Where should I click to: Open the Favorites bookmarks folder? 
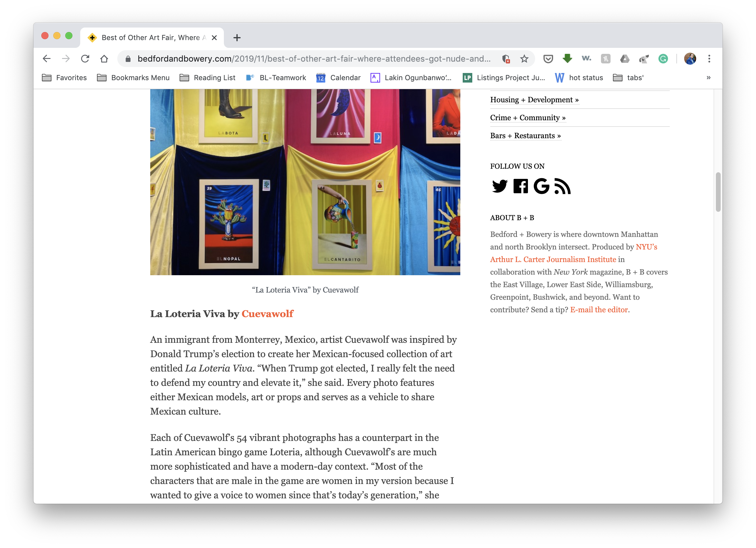pos(64,77)
